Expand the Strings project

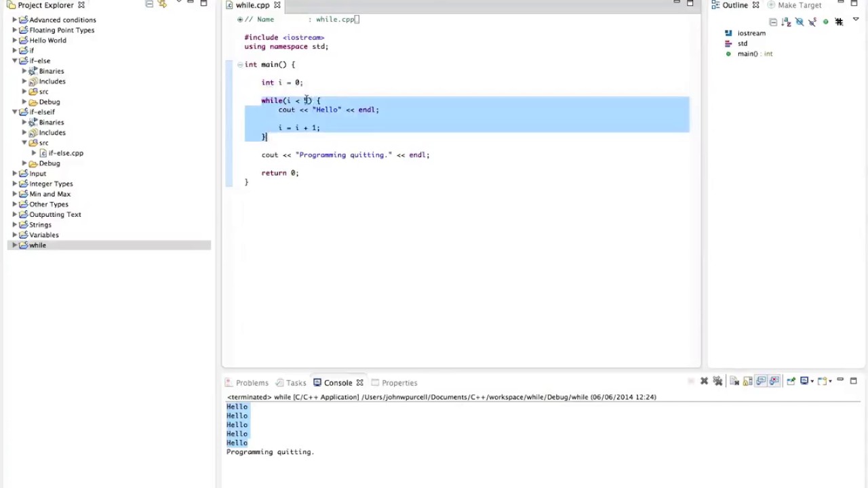point(14,224)
